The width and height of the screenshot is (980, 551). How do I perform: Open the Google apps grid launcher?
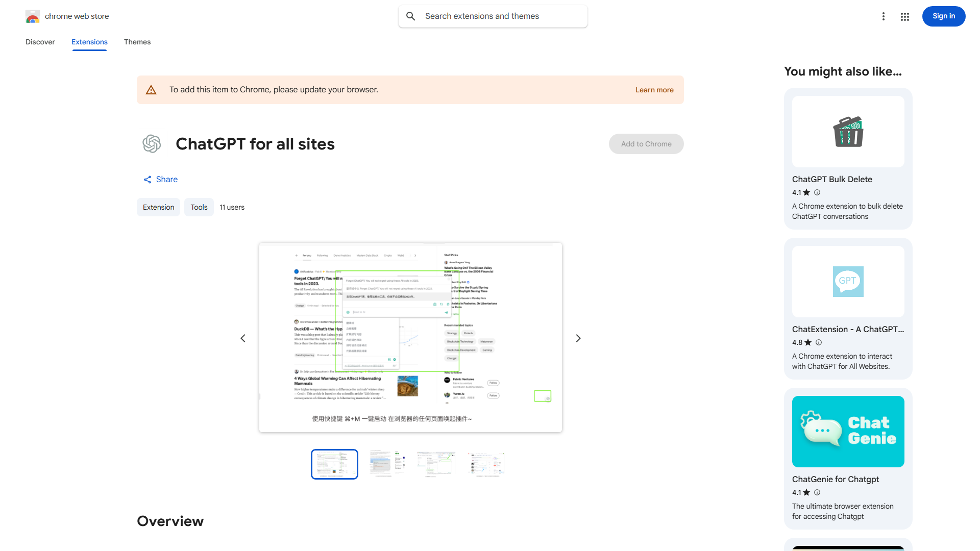coord(904,16)
